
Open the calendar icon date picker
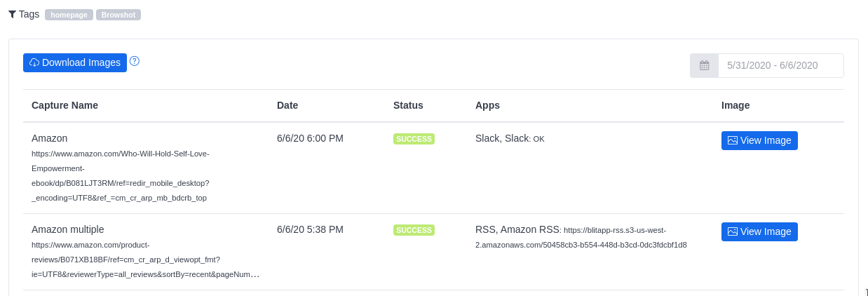pyautogui.click(x=704, y=65)
